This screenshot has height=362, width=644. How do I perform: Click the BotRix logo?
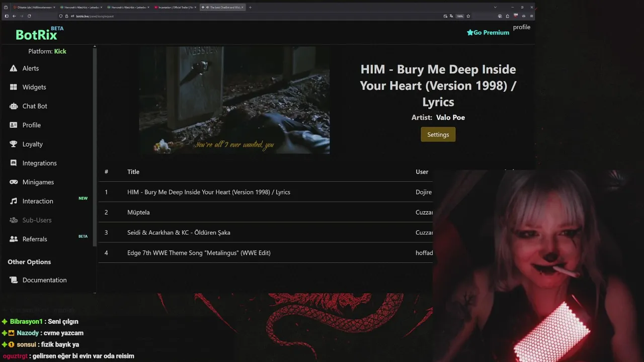[x=39, y=34]
